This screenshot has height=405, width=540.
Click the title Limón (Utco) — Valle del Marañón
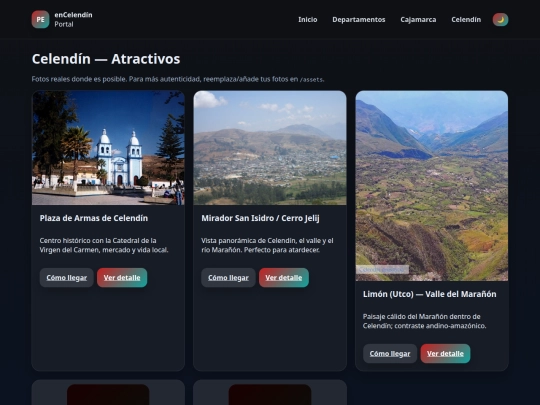pyautogui.click(x=429, y=294)
